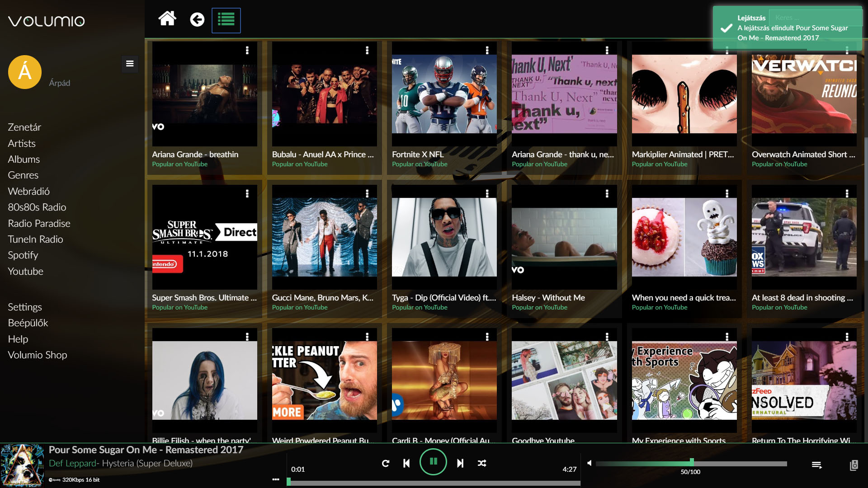The image size is (868, 488).
Task: Click Tyga - Dip (Official Video) title
Action: pos(444,297)
